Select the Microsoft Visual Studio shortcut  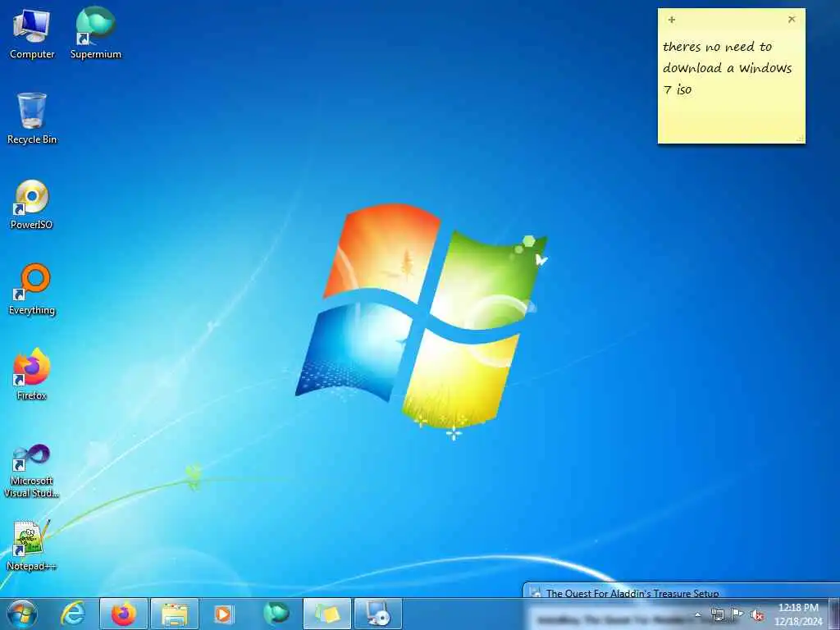(x=32, y=472)
